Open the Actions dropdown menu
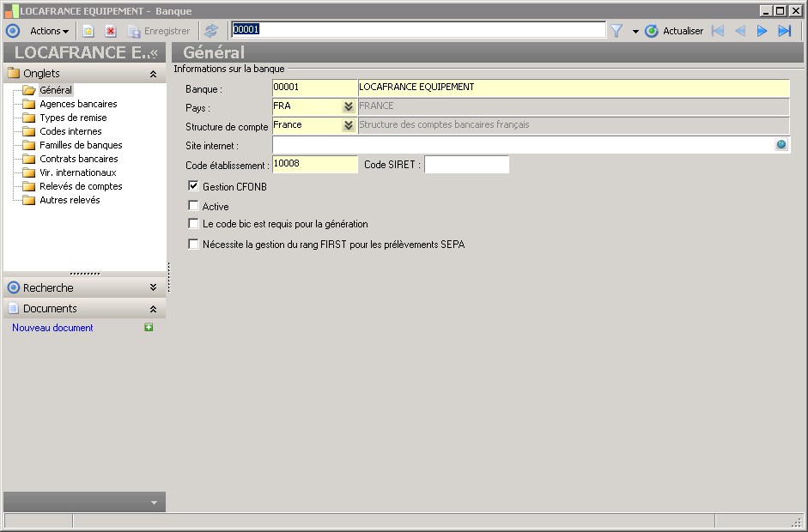Image resolution: width=808 pixels, height=532 pixels. point(49,31)
